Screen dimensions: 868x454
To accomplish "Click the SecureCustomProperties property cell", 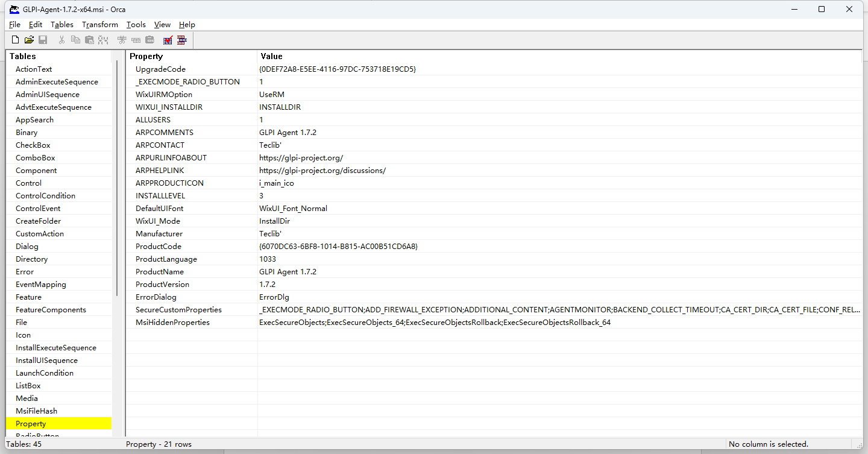I will coord(192,310).
